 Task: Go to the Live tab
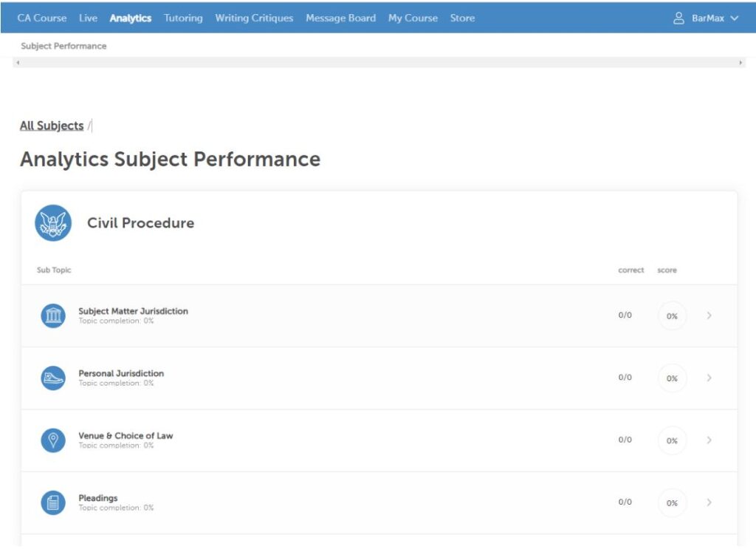[89, 18]
